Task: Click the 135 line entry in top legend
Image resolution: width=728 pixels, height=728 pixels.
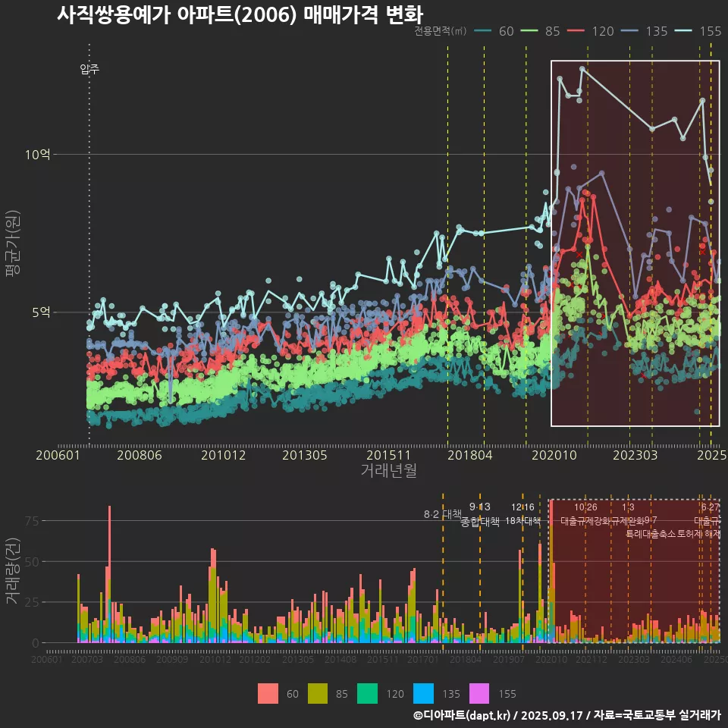Action: (645, 31)
